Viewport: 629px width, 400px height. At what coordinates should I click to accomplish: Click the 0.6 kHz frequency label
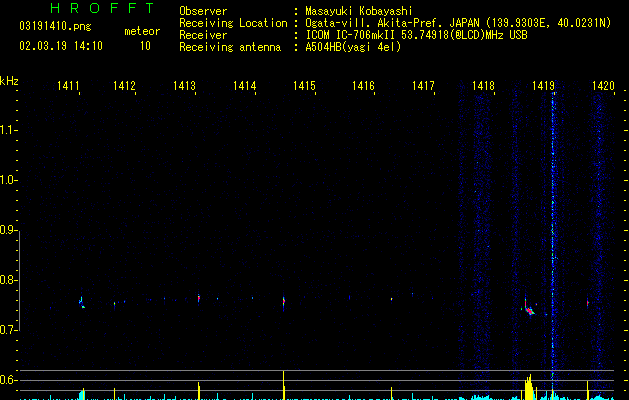(x=8, y=380)
